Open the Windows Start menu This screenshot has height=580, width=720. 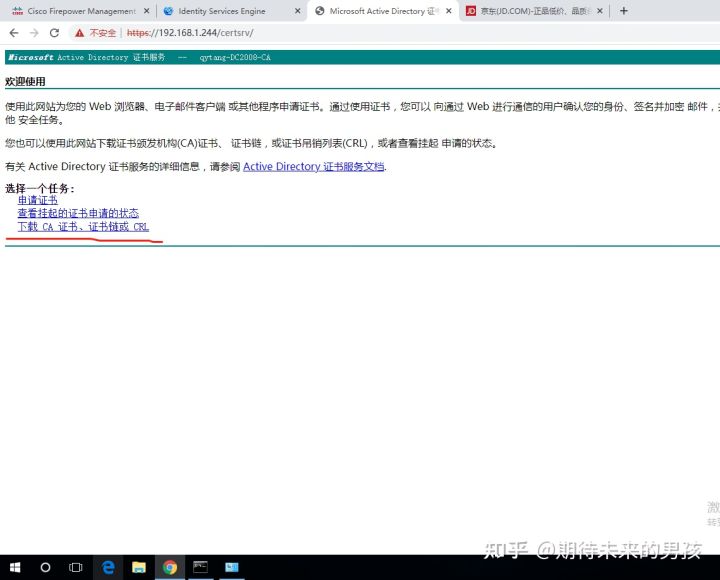pos(15,568)
